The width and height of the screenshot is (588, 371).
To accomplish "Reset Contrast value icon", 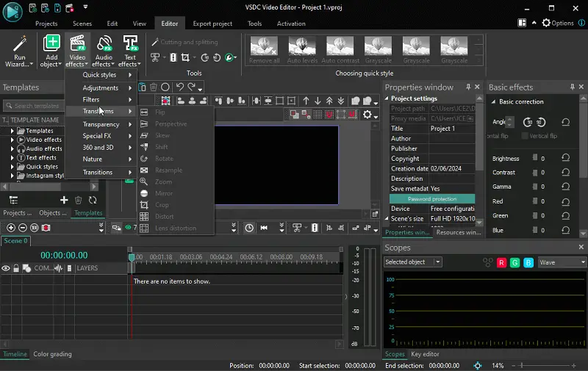I will [x=565, y=173].
